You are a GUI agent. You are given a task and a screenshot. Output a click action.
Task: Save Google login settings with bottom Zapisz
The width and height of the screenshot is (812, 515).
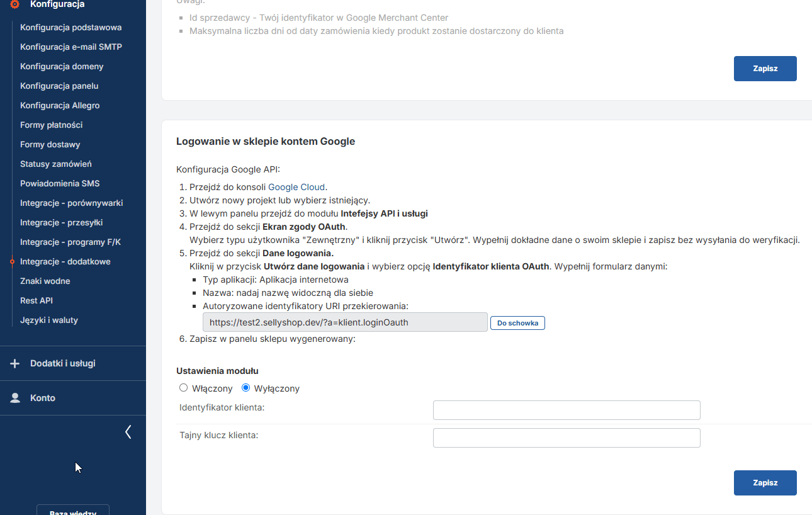765,483
